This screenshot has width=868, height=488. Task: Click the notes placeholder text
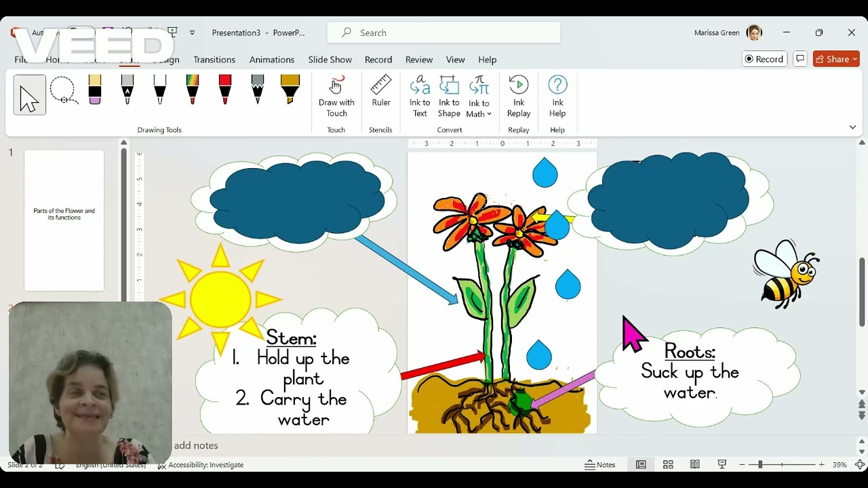click(196, 445)
